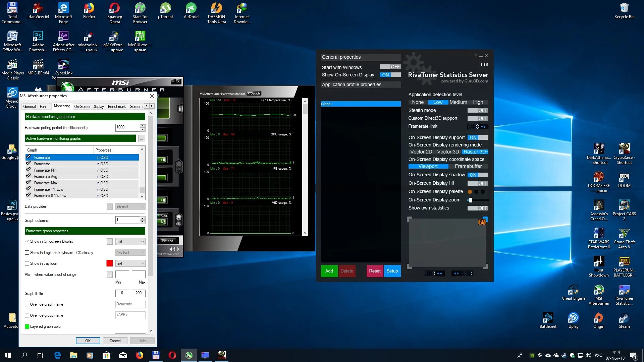Image resolution: width=644 pixels, height=362 pixels.
Task: Toggle On-Screen Display fill switch
Action: click(x=478, y=183)
